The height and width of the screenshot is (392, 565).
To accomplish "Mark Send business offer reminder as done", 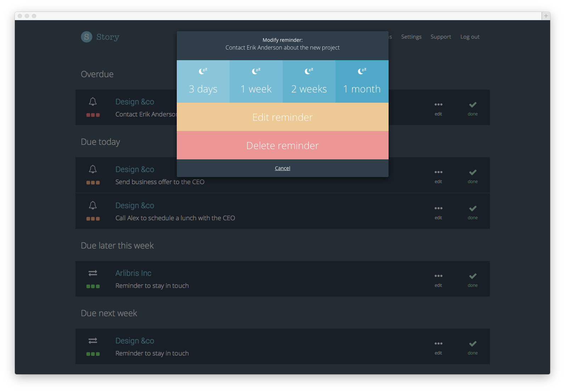I will [x=473, y=176].
